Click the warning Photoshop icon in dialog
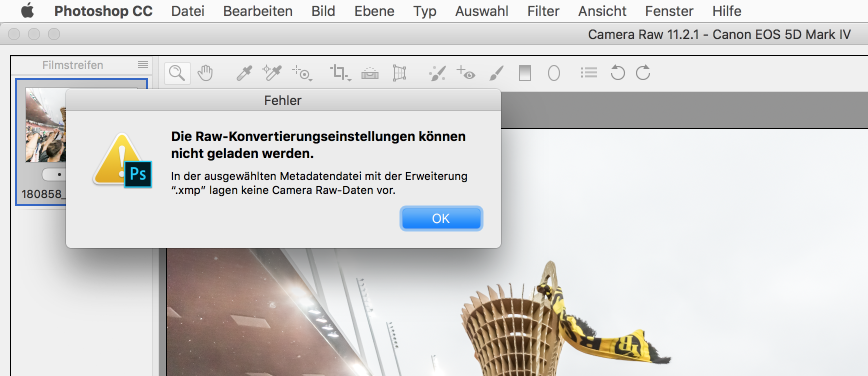 pos(122,161)
